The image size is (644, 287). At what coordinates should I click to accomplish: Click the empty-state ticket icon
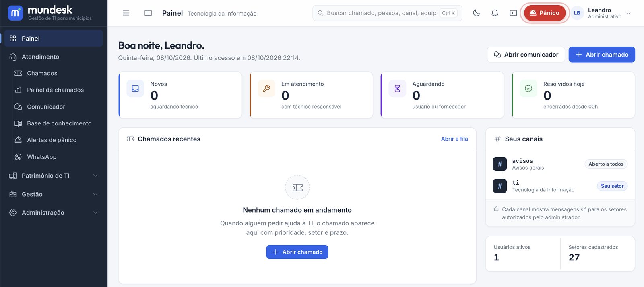click(x=297, y=187)
